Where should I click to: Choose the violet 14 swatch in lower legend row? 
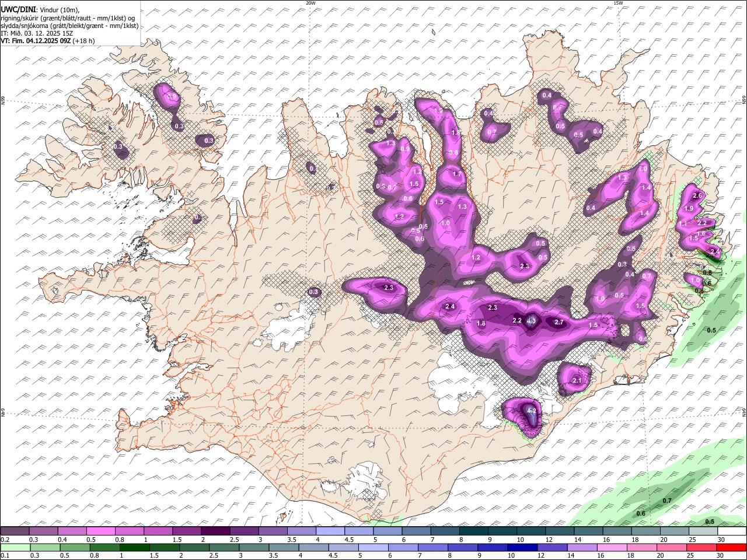(x=582, y=548)
